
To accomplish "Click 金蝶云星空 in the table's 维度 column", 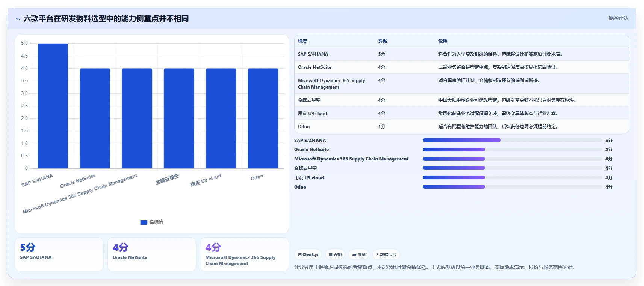I will point(309,100).
